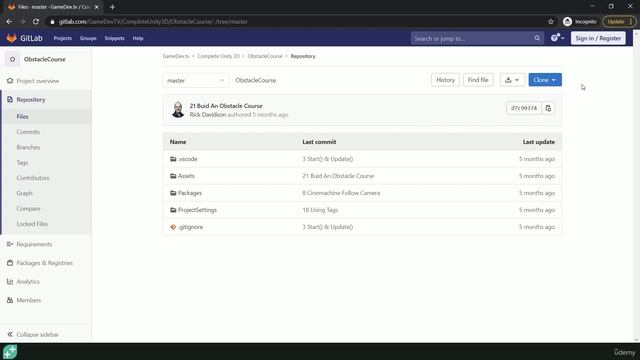Screen dimensions: 640x360
Task: Select Files in repository sidebar
Action: [x=47, y=117]
